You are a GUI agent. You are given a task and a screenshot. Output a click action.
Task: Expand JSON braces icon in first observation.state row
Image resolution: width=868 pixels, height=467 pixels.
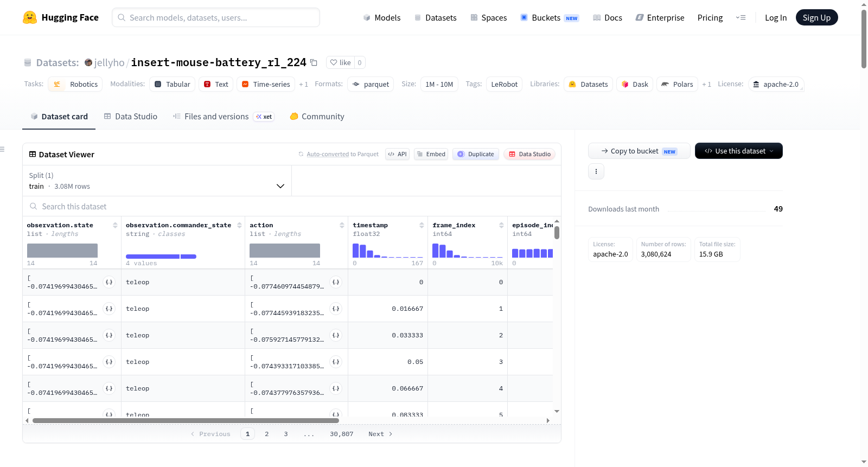coord(109,282)
